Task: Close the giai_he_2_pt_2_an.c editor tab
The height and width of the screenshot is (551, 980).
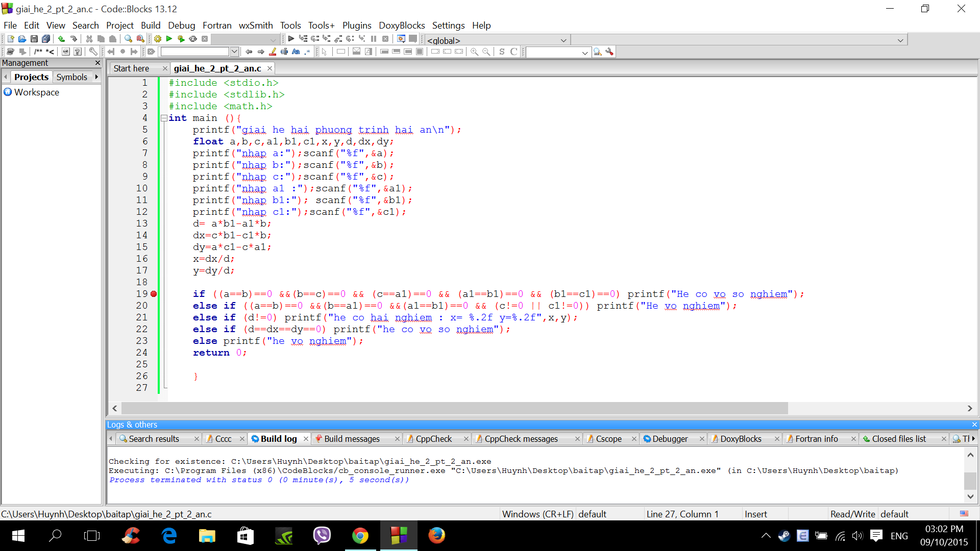Action: tap(269, 68)
